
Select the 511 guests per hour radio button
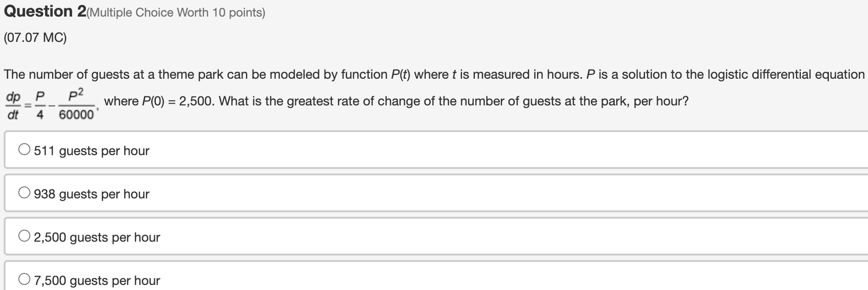[23, 148]
